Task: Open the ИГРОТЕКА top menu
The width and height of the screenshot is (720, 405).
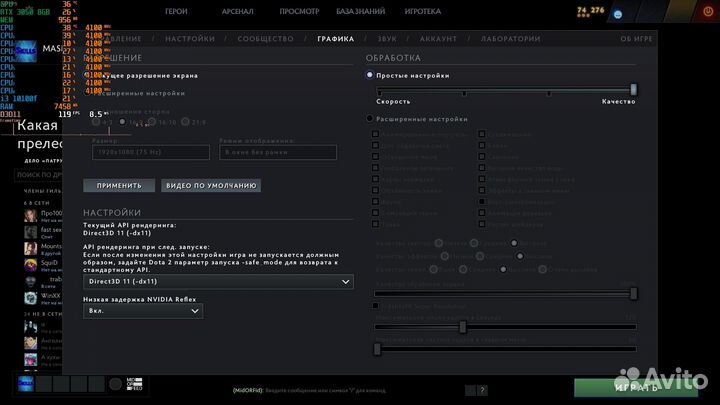Action: pos(422,11)
